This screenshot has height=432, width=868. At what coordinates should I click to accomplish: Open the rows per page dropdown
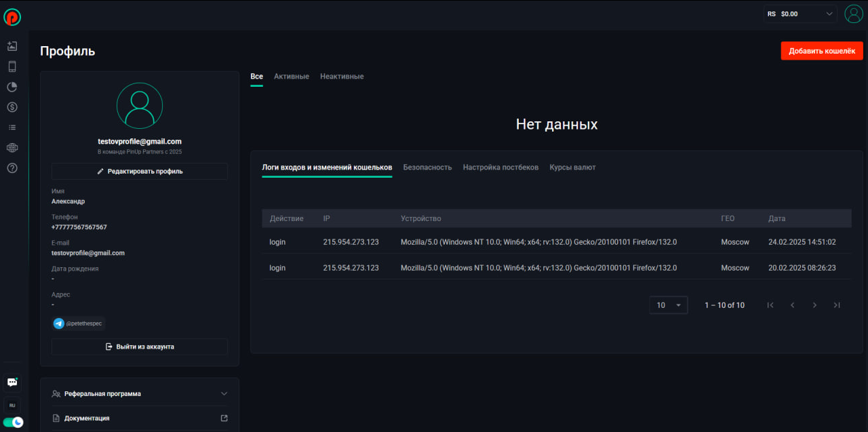(x=668, y=305)
